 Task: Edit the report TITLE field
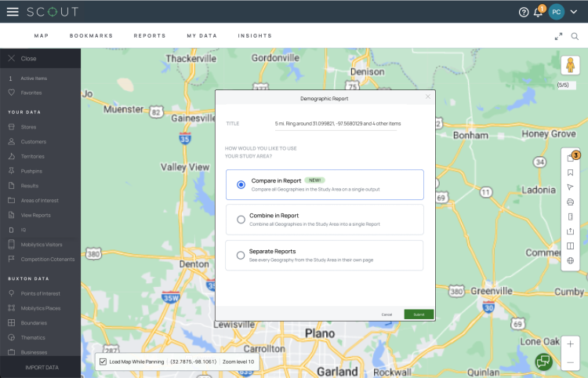(x=336, y=124)
